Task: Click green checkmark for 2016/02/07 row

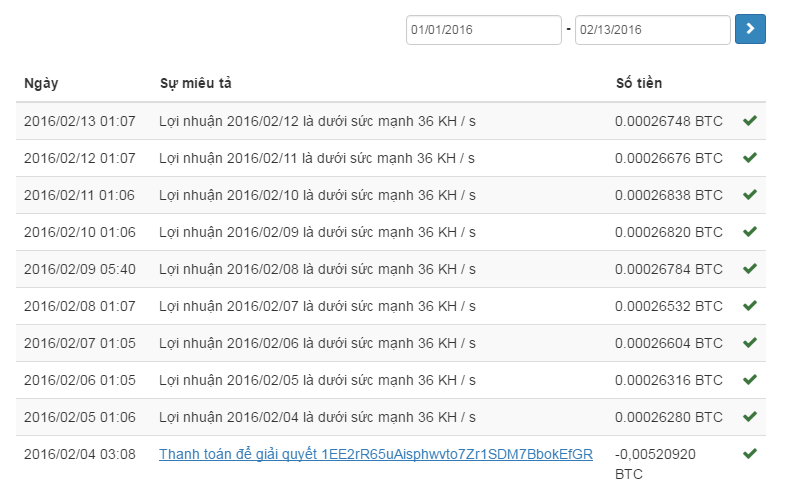Action: click(x=750, y=343)
